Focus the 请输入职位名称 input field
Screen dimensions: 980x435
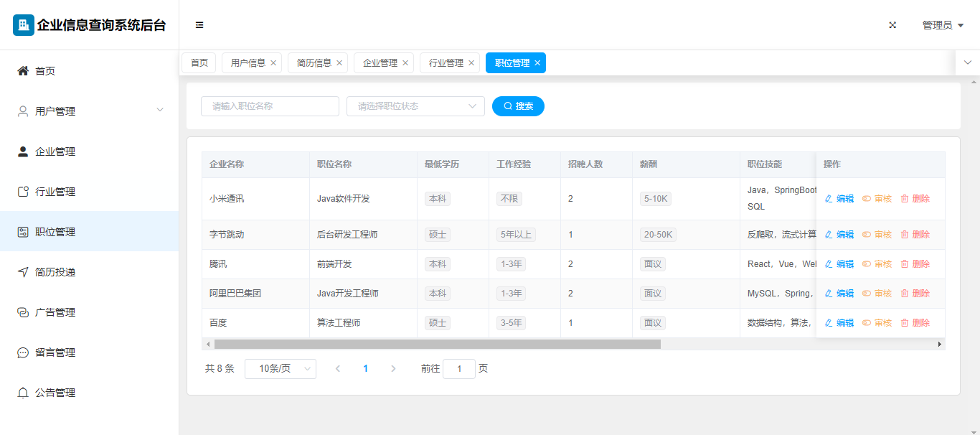point(270,106)
